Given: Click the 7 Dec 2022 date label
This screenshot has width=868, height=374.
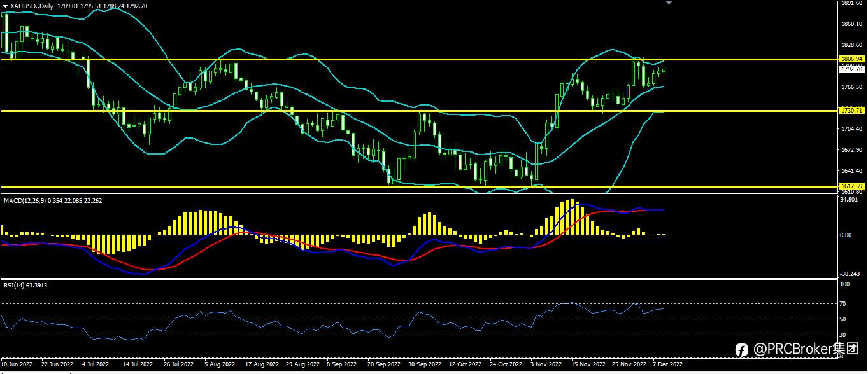Looking at the screenshot, I should [x=667, y=365].
